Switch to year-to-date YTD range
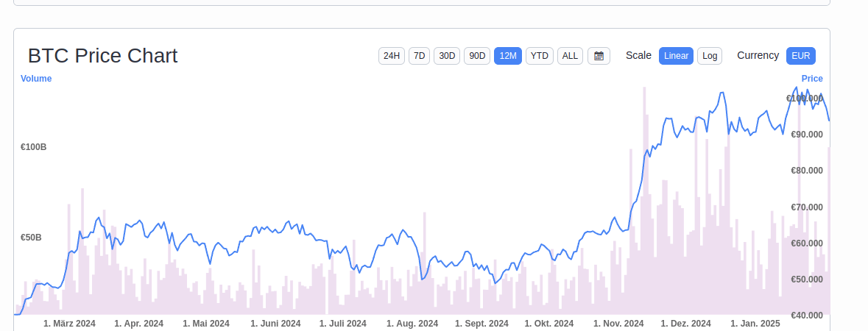 click(539, 56)
